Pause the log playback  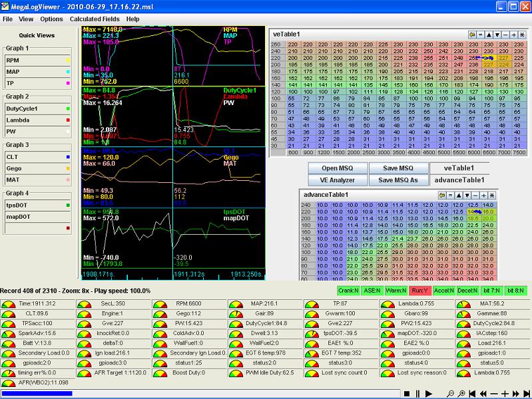point(417,394)
